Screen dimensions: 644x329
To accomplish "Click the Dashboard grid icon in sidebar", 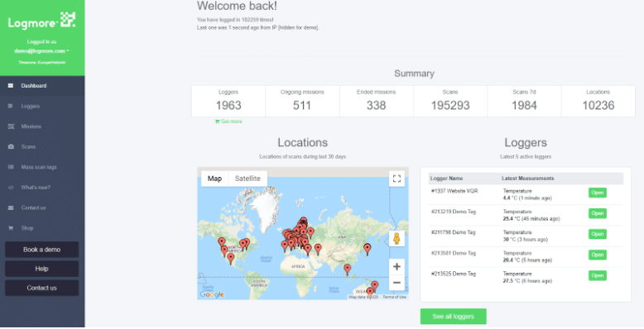I will coord(11,86).
